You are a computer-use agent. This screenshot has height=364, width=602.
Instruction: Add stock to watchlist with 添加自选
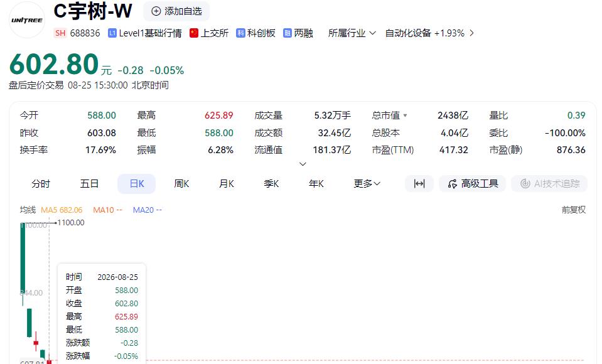pos(176,11)
